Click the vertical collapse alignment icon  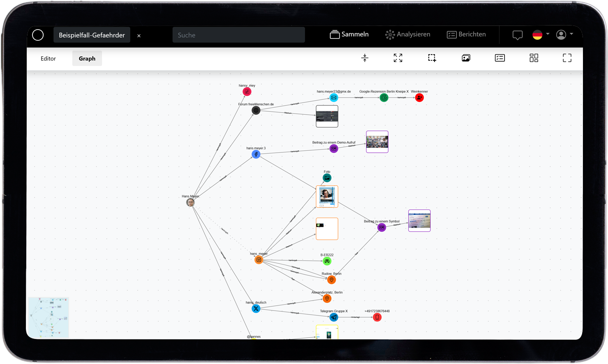coord(364,58)
